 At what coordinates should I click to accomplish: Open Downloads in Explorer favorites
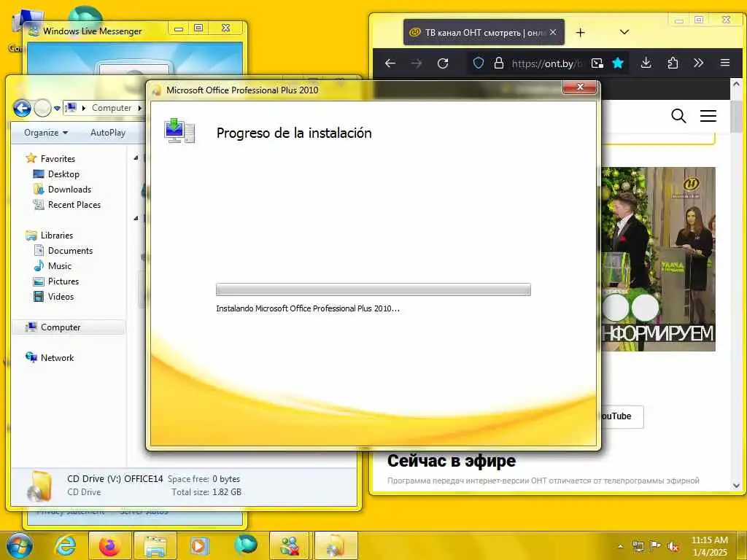click(69, 189)
